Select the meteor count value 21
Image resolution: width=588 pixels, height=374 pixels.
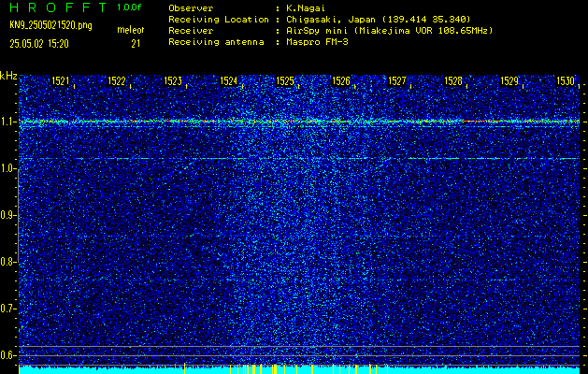coord(136,44)
